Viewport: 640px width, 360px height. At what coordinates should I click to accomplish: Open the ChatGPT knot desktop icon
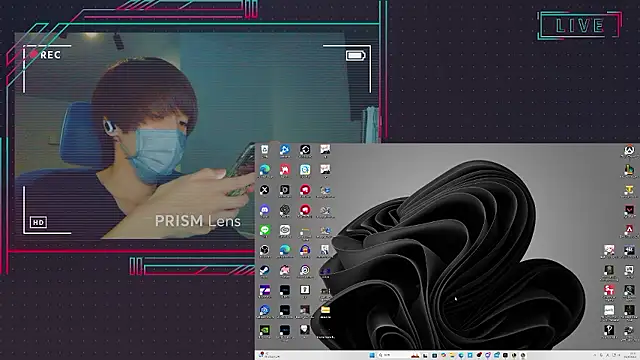(285, 210)
